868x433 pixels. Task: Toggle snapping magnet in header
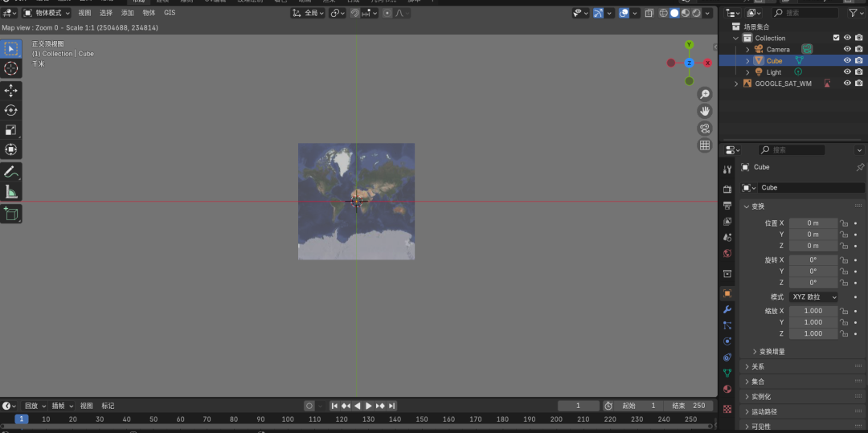coord(355,14)
